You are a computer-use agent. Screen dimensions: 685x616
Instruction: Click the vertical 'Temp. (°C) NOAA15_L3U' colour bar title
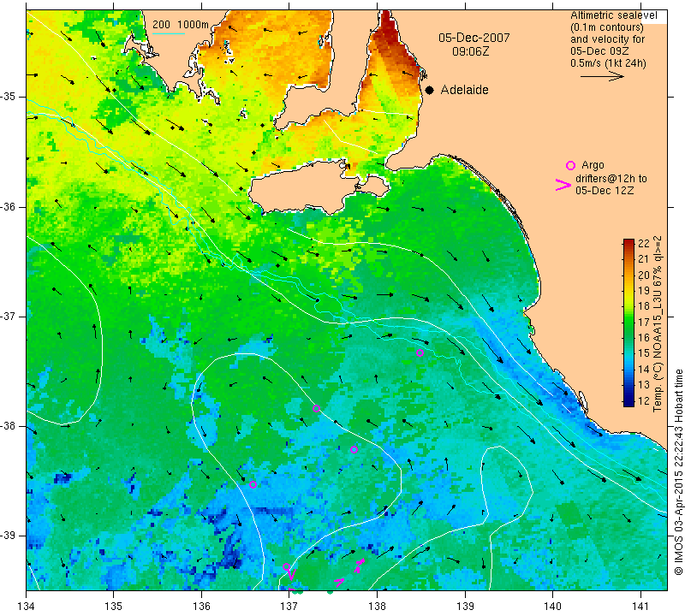[657, 323]
